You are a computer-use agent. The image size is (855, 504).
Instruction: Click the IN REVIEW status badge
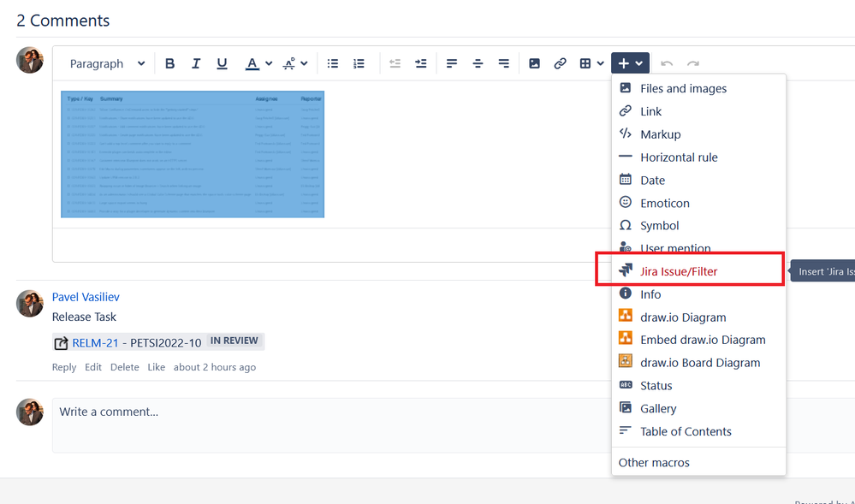pyautogui.click(x=234, y=341)
